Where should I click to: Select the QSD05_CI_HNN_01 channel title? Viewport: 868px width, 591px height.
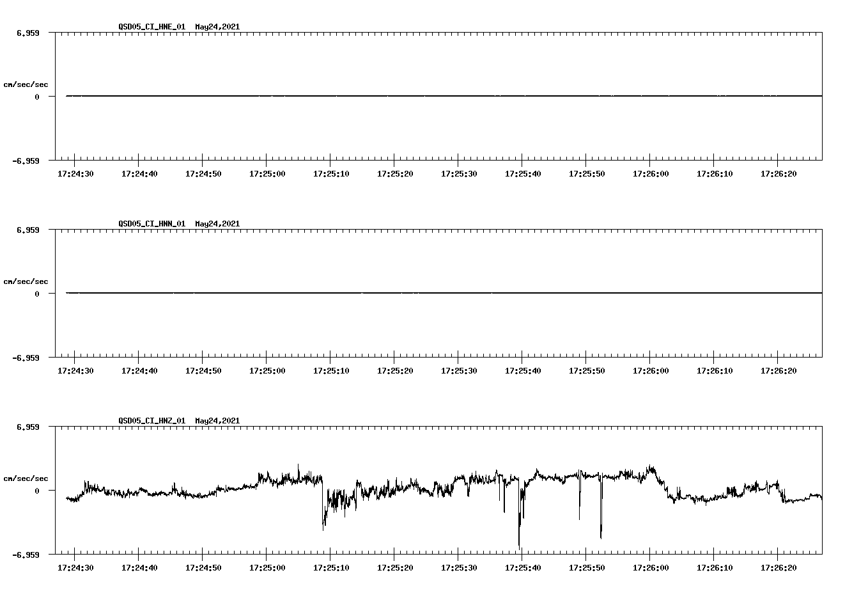click(153, 224)
